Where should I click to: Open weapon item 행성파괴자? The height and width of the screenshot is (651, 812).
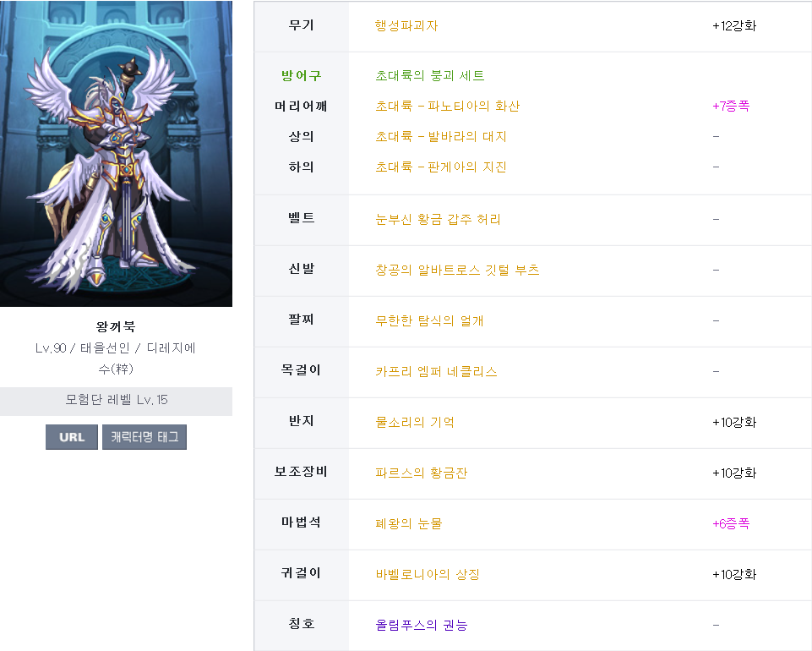(406, 26)
